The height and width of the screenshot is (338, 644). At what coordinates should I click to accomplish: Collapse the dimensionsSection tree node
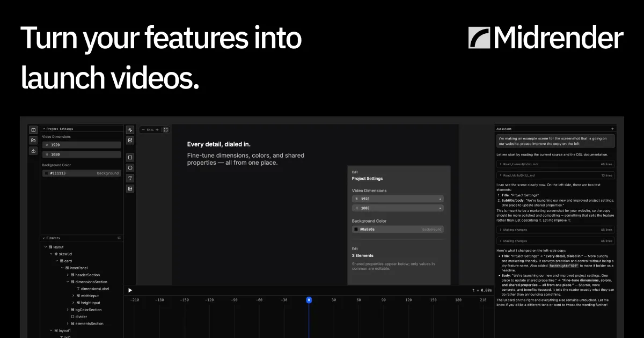click(68, 282)
